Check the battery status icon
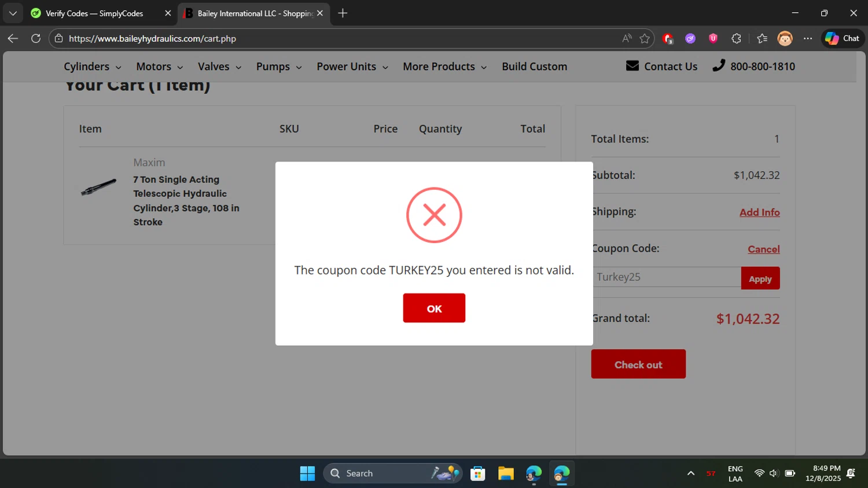This screenshot has height=488, width=868. tap(790, 474)
